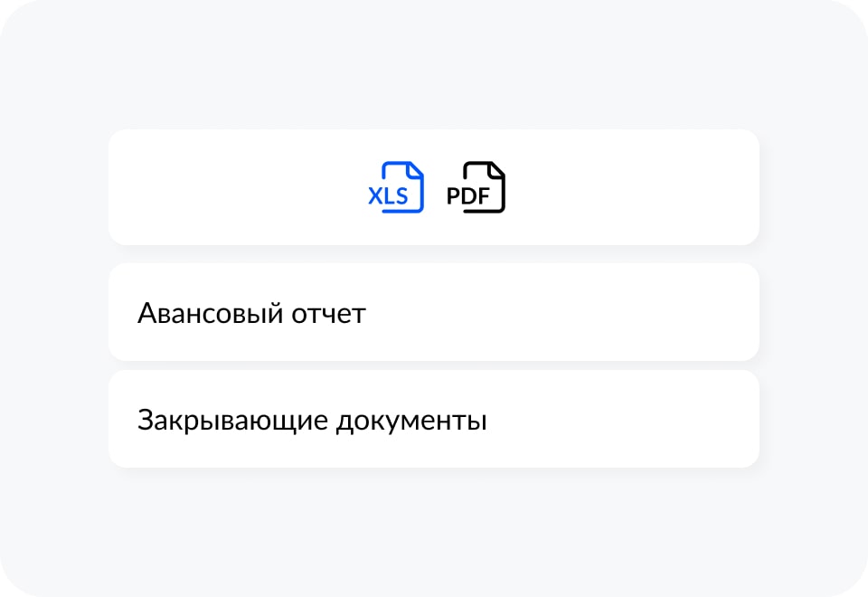Tap the Авансовый отчет card
This screenshot has width=868, height=597.
(x=433, y=313)
